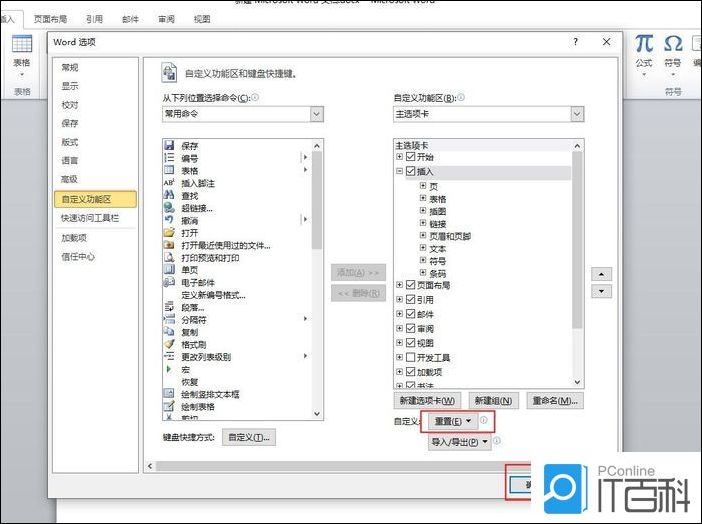The image size is (702, 524).
Task: Select 校对 in options sidebar
Action: 70,105
